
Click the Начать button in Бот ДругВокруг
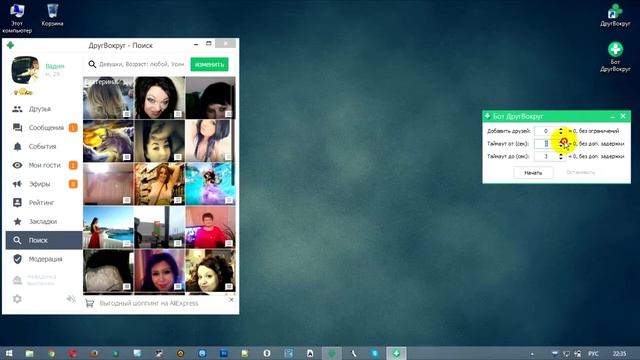tap(533, 173)
